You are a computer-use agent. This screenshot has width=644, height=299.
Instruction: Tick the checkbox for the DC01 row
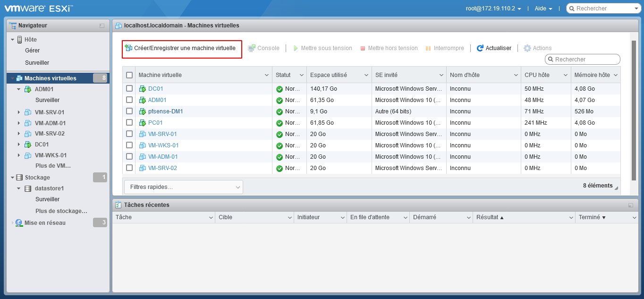129,88
